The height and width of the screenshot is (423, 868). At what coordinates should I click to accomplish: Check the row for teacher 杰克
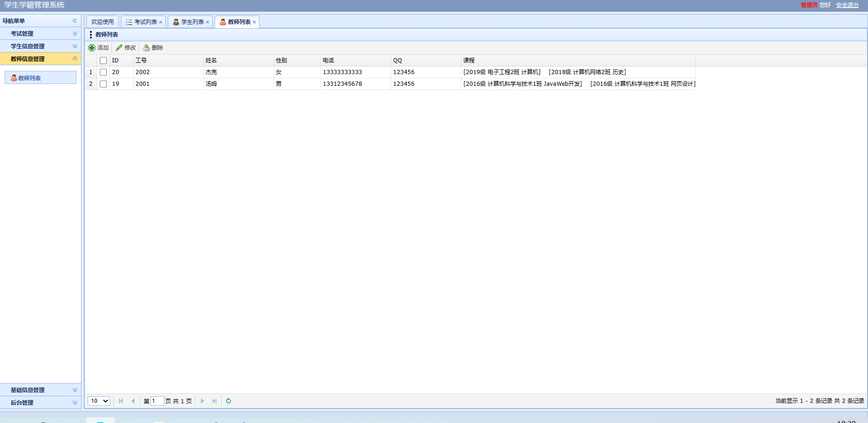point(104,72)
